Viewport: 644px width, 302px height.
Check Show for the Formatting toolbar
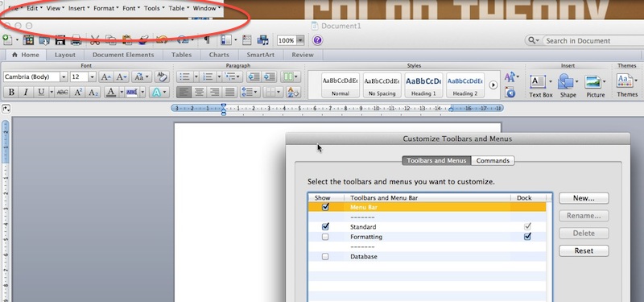coord(325,237)
